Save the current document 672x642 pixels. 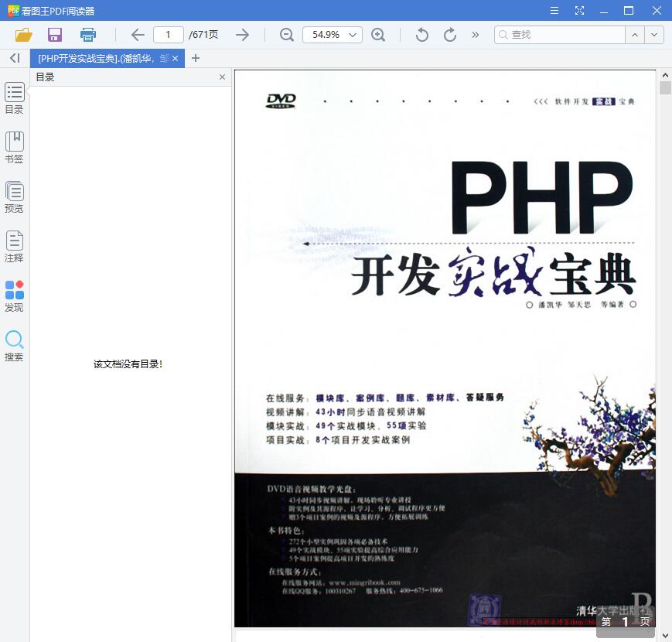(54, 35)
